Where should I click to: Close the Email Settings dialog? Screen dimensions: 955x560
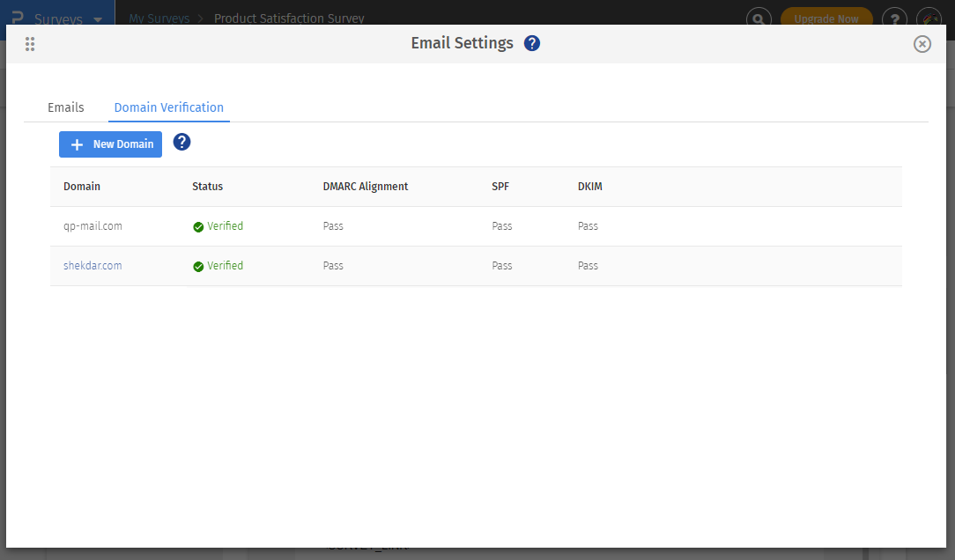922,44
